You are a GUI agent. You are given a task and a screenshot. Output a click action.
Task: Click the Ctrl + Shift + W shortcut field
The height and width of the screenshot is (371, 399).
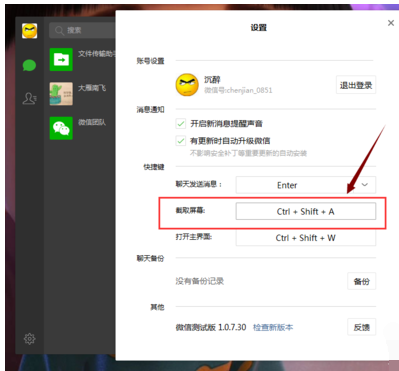coord(306,238)
